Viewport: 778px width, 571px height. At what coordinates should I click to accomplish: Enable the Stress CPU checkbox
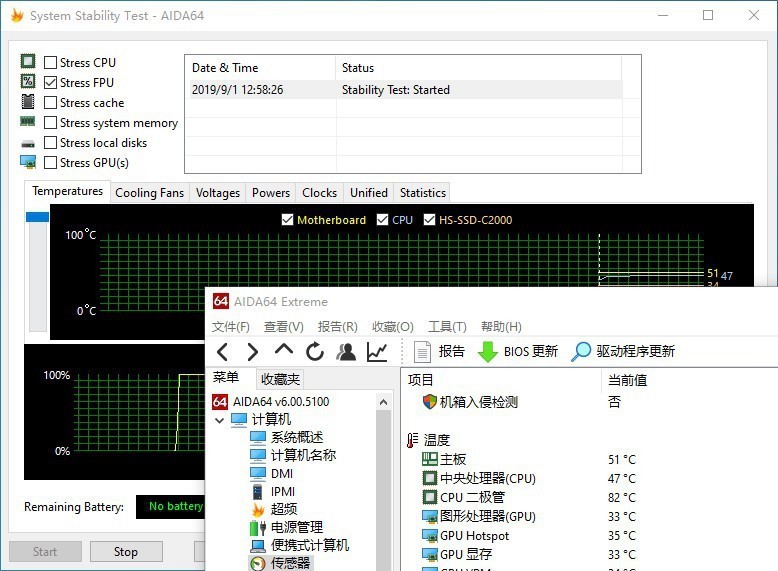(x=50, y=63)
